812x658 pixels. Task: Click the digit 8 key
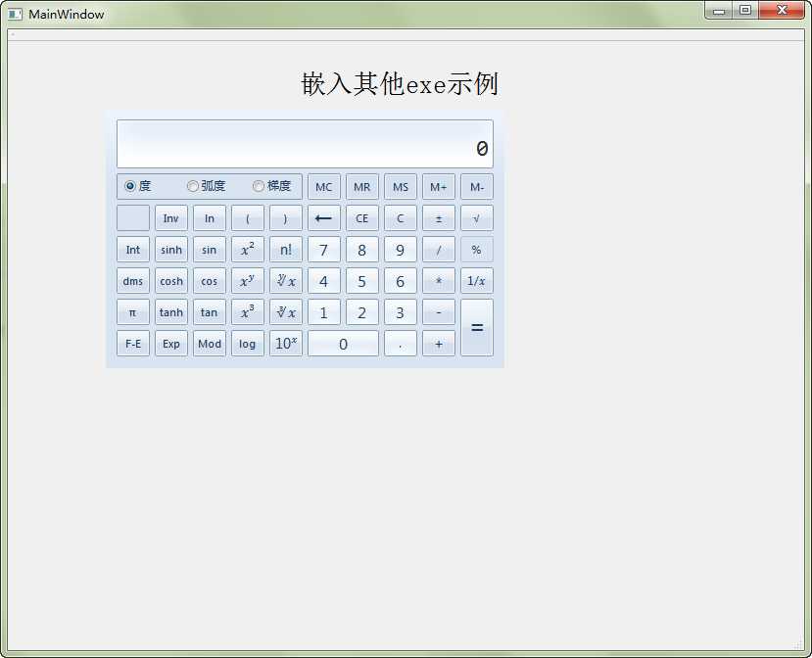tap(362, 250)
